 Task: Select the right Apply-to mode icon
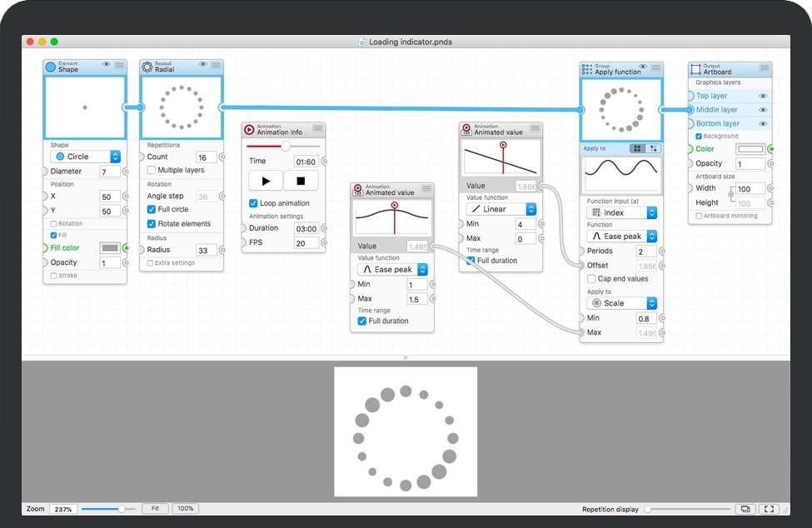(653, 148)
